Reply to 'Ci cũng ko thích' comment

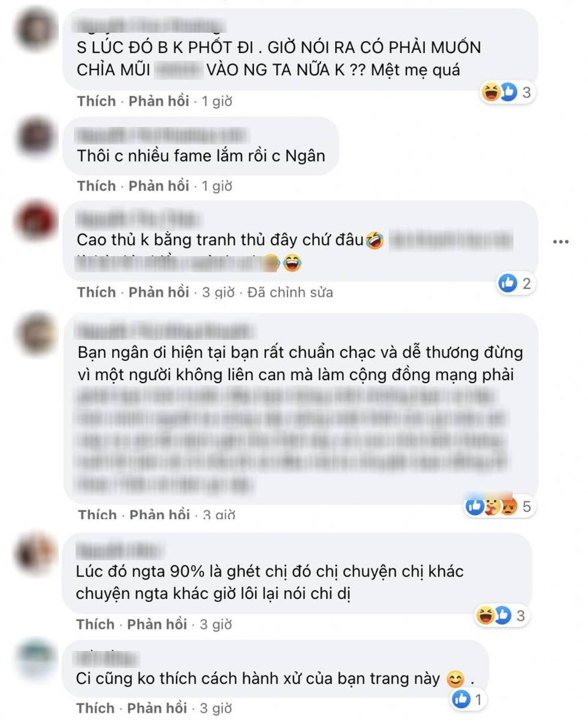158,708
